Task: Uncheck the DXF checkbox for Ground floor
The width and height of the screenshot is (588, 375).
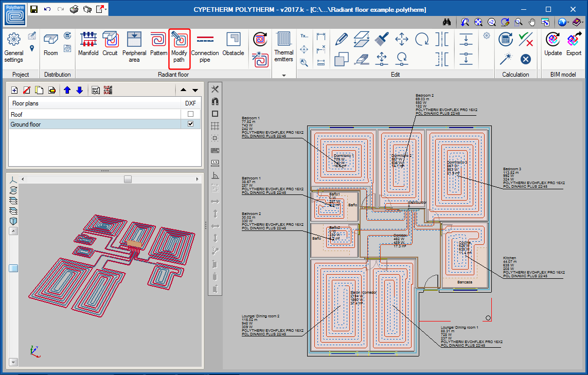Action: tap(190, 123)
